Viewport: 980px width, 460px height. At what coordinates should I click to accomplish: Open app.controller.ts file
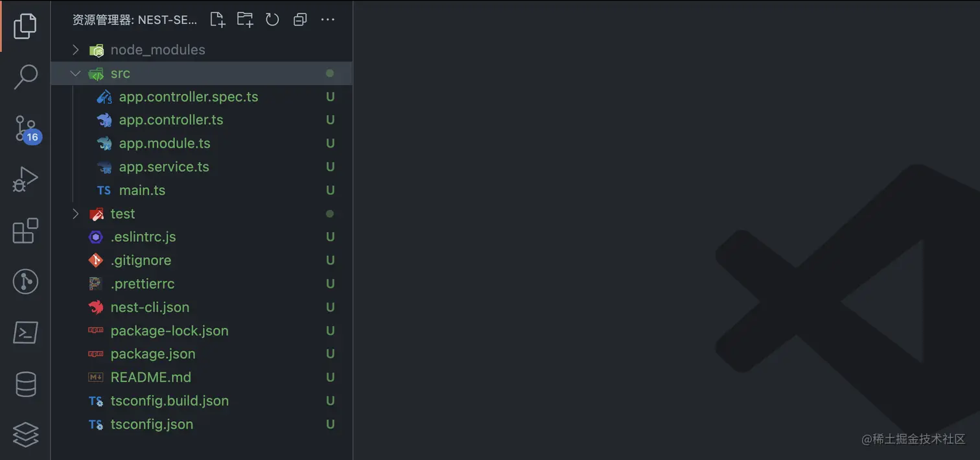point(171,120)
